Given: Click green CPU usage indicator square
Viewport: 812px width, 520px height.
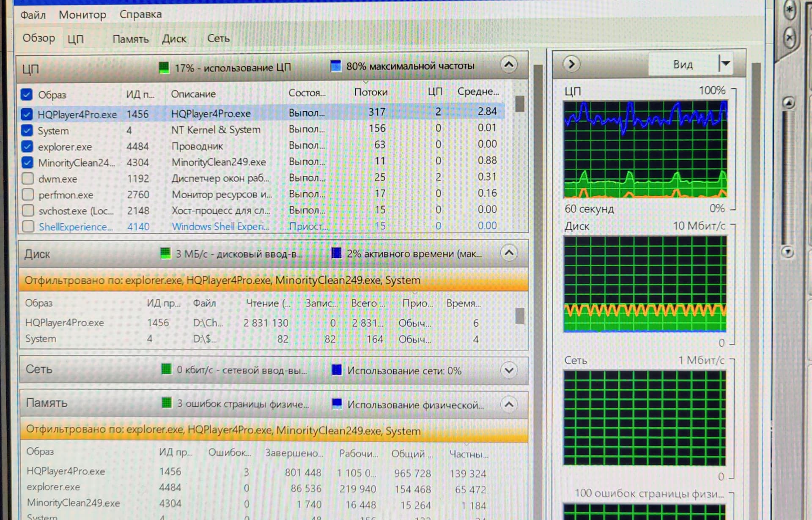Looking at the screenshot, I should 164,67.
